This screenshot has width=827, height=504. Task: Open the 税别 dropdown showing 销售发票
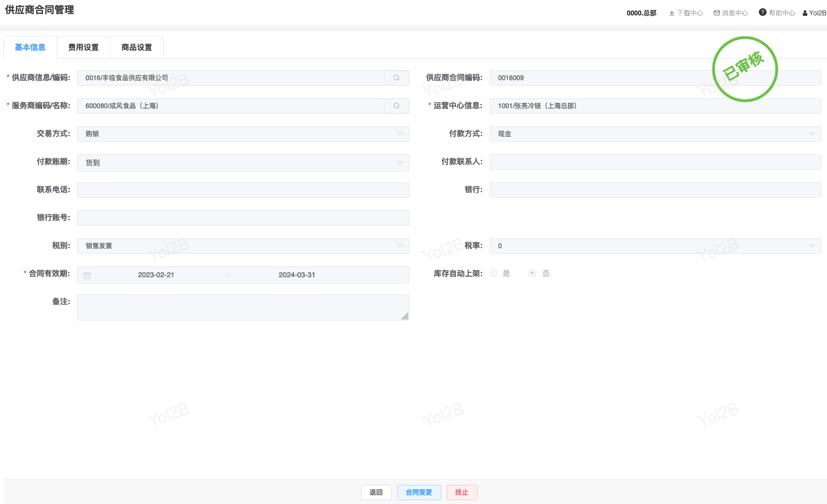tap(243, 246)
